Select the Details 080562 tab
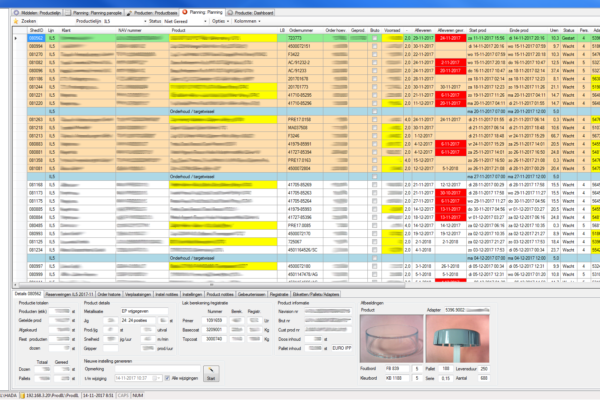Image resolution: width=600 pixels, height=400 pixels. pos(28,294)
